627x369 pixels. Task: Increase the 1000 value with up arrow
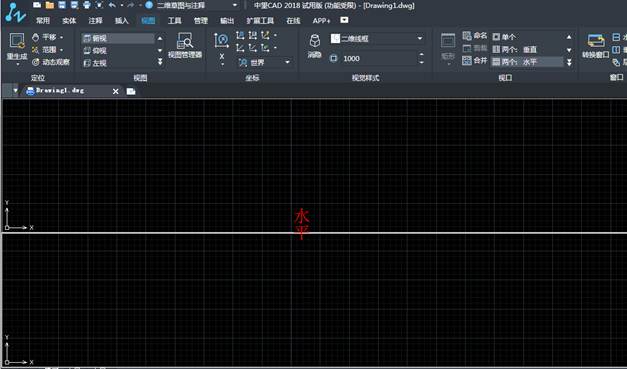(x=421, y=55)
